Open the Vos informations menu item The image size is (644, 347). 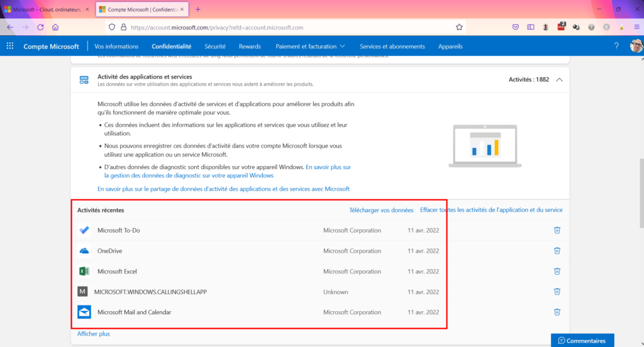click(116, 47)
